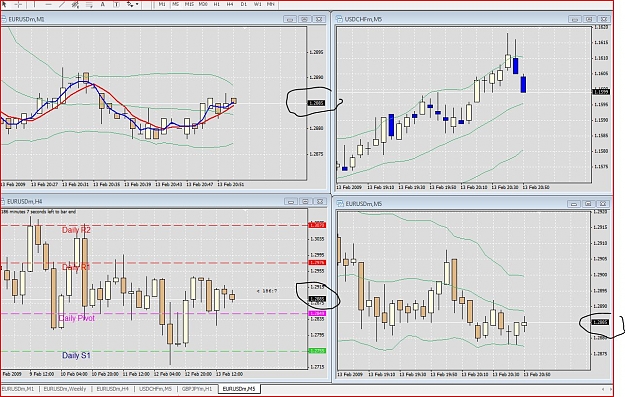Select the Fibonacci retracement tool
The image size is (625, 397).
(x=89, y=4)
